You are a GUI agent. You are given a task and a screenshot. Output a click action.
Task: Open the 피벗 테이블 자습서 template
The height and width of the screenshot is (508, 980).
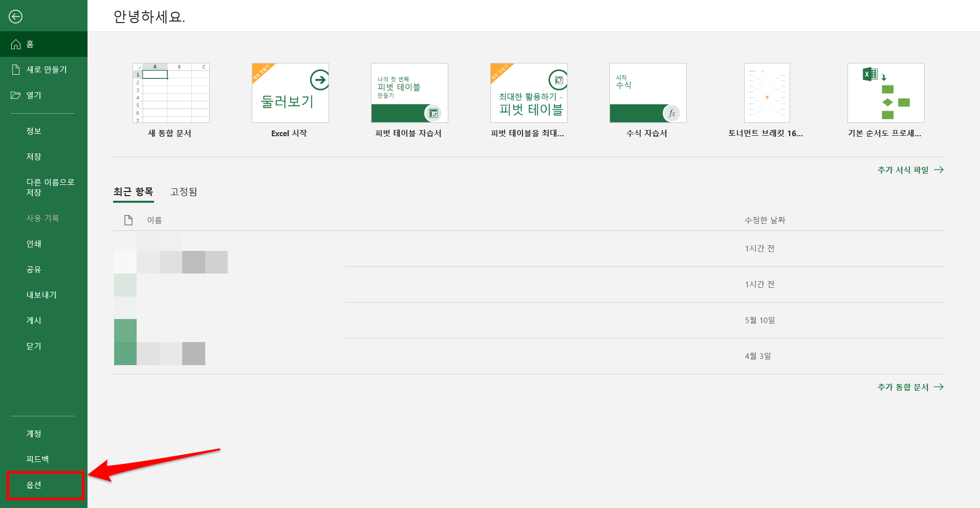pos(409,93)
